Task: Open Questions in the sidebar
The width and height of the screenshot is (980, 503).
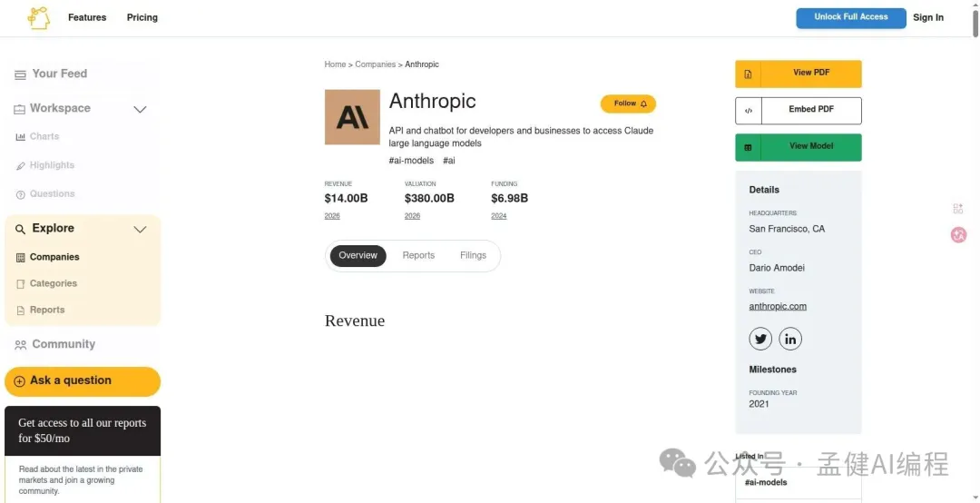Action: point(52,194)
